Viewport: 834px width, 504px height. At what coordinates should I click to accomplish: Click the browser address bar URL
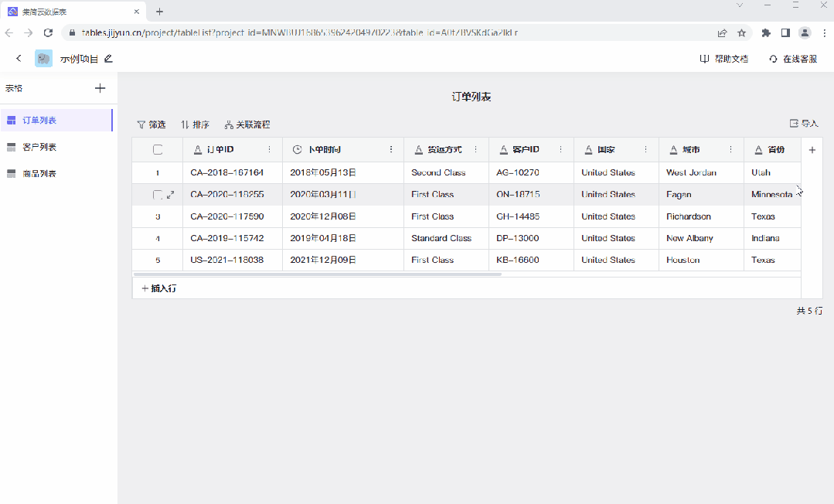[x=299, y=33]
